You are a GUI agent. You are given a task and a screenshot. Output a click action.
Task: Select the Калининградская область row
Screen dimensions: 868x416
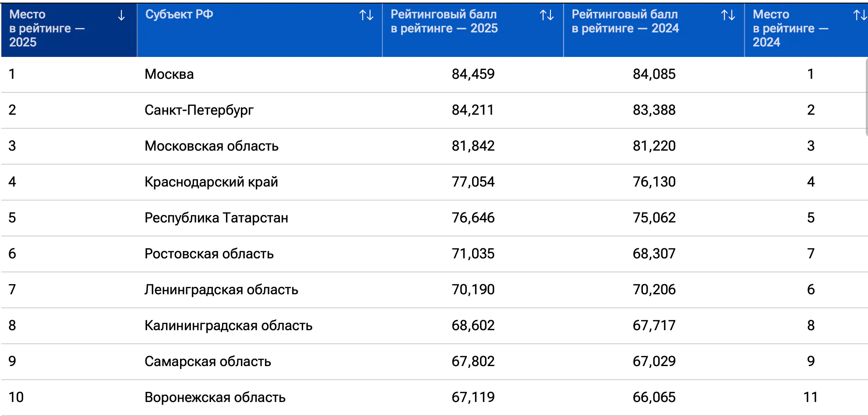434,326
